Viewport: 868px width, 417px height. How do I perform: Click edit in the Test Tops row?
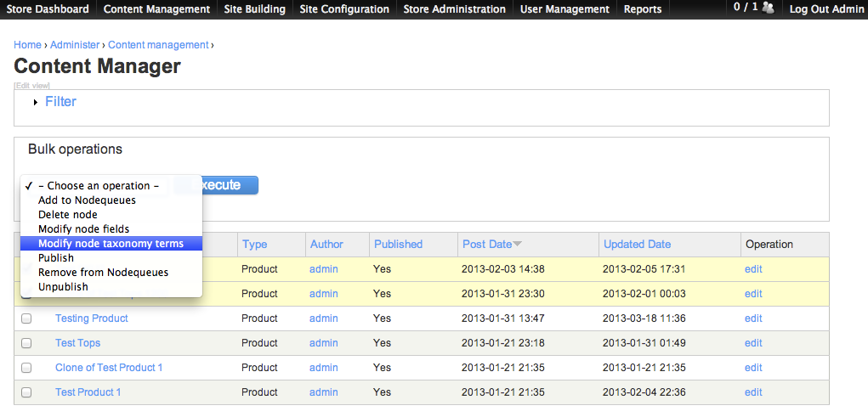click(753, 343)
